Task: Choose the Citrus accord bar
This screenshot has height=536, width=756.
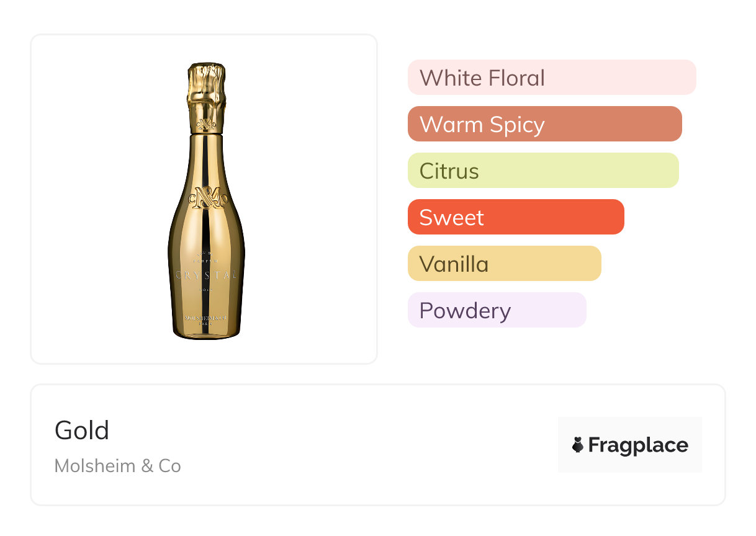Action: [x=542, y=171]
